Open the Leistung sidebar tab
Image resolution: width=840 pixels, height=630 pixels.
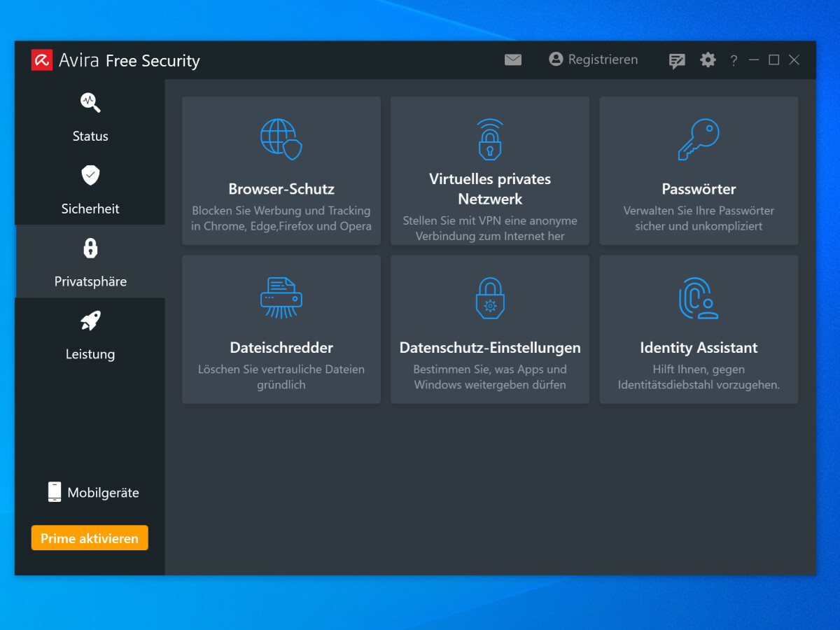pos(90,335)
